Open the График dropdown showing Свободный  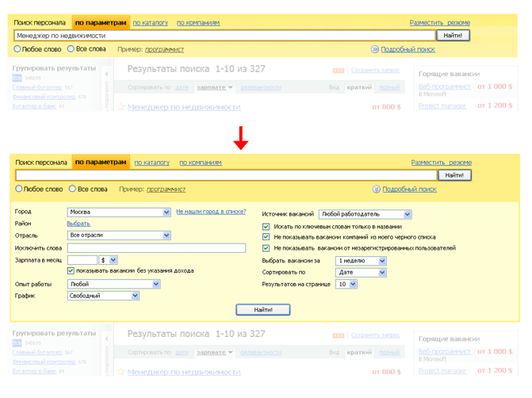pyautogui.click(x=103, y=296)
